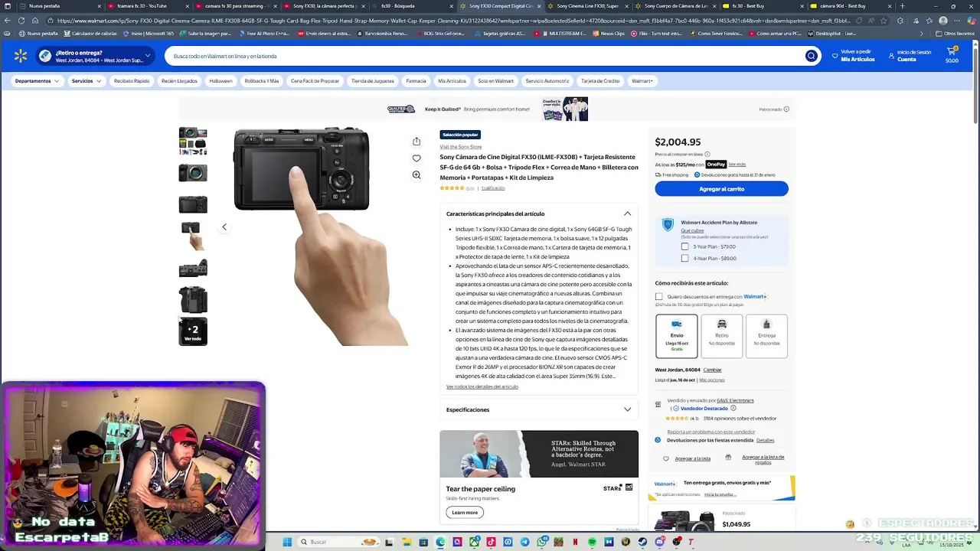Collapse Características principales del artículo section
Screen dimensions: 980x551
coord(627,214)
